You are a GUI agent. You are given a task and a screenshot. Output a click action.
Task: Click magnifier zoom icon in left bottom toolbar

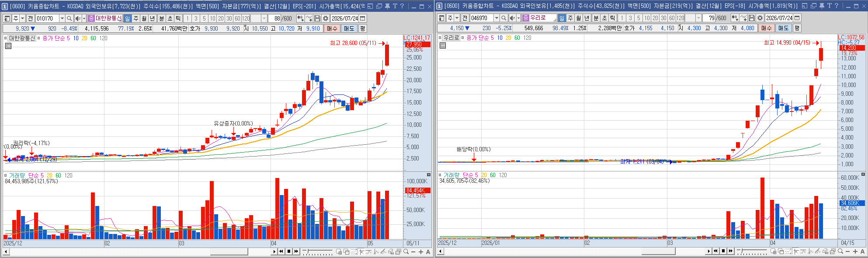(x=406, y=251)
